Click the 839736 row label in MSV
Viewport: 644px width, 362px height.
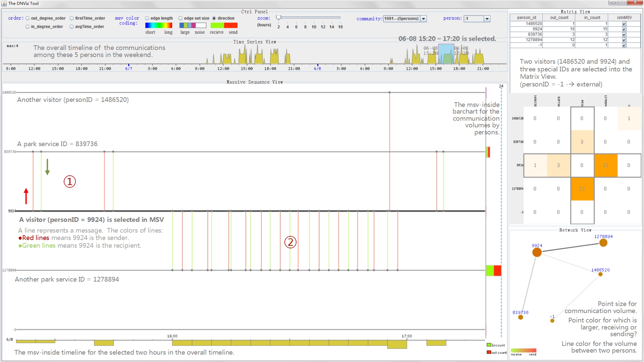10,152
